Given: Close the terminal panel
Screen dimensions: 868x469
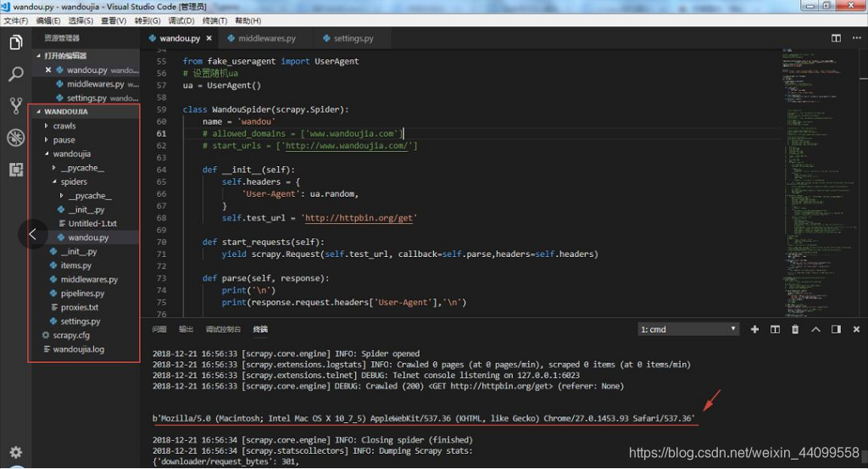Looking at the screenshot, I should tap(856, 329).
